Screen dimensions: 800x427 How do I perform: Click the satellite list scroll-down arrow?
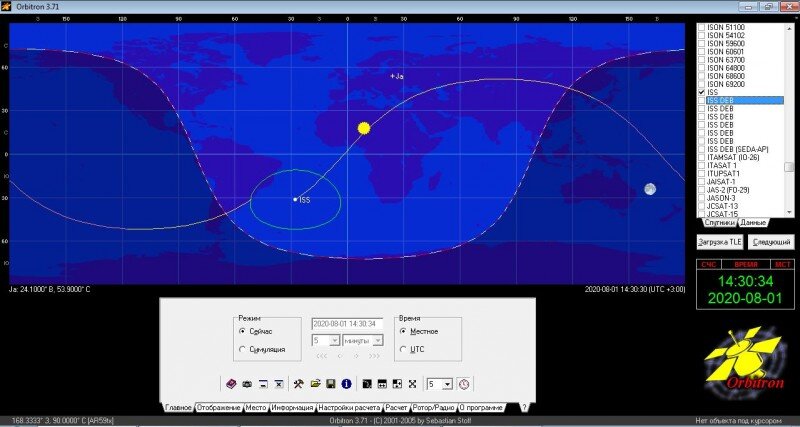[789, 213]
